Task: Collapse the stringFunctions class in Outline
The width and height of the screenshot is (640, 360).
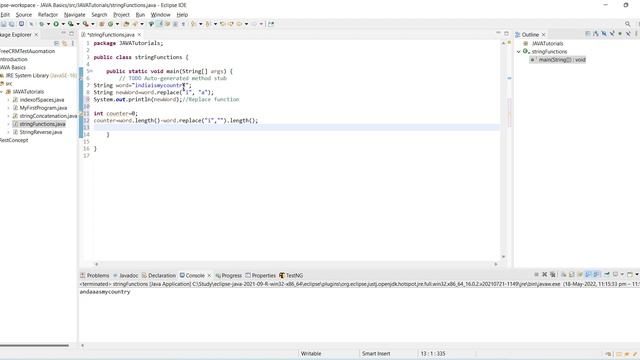Action: click(519, 52)
